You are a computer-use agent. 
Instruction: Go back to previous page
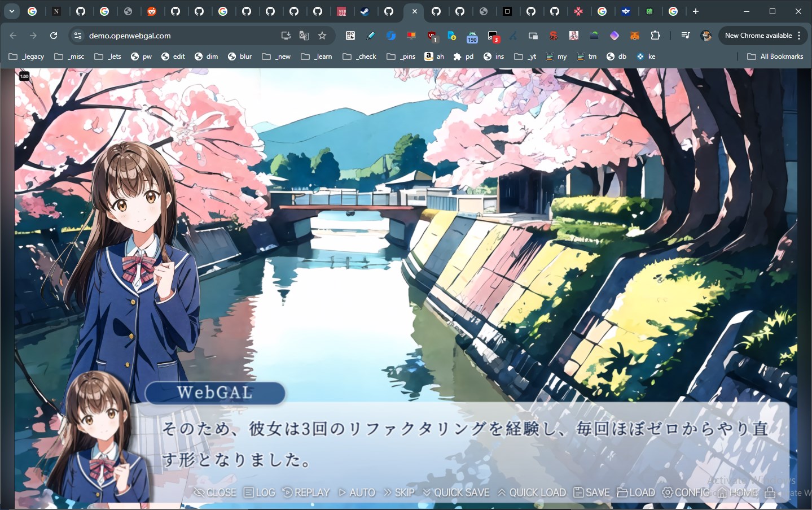13,36
